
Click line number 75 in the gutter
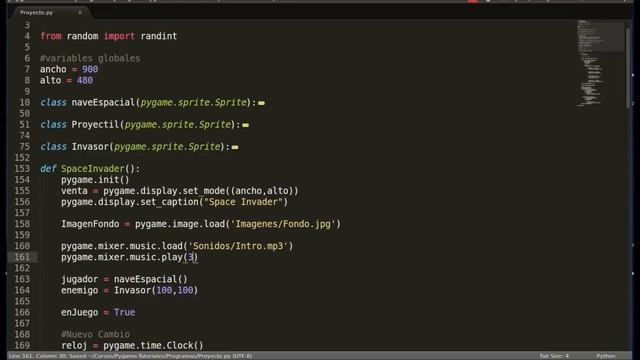pyautogui.click(x=24, y=147)
